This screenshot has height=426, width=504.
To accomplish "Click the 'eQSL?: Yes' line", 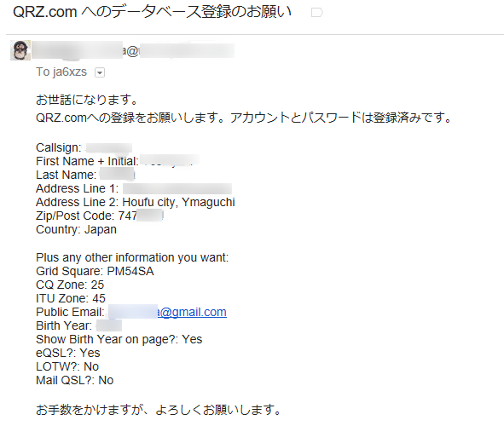I will click(68, 353).
